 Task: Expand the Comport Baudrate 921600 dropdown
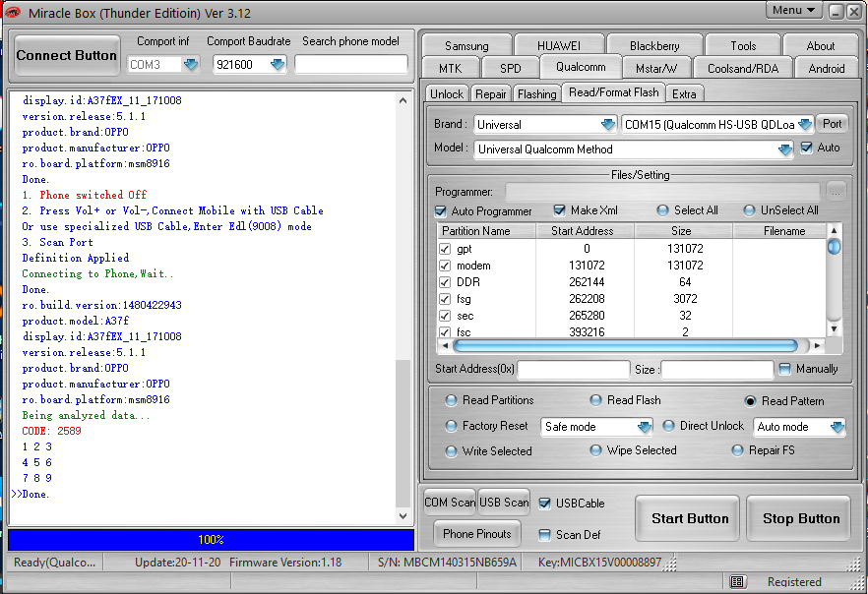click(x=278, y=65)
